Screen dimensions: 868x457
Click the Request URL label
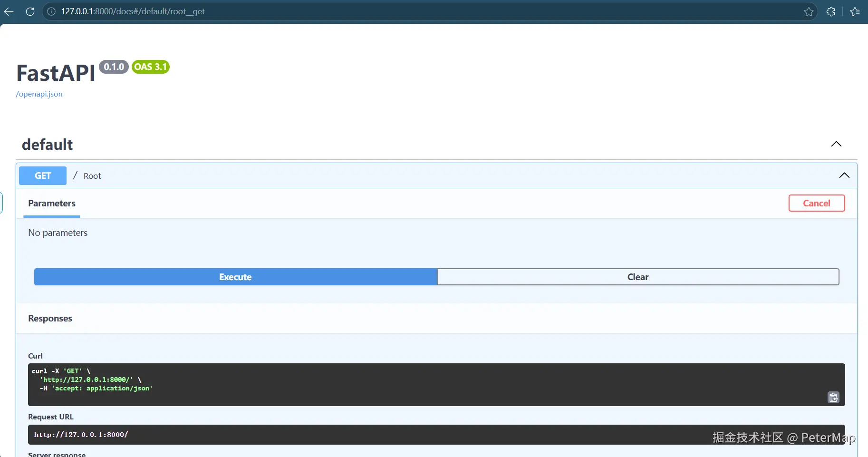(x=51, y=417)
